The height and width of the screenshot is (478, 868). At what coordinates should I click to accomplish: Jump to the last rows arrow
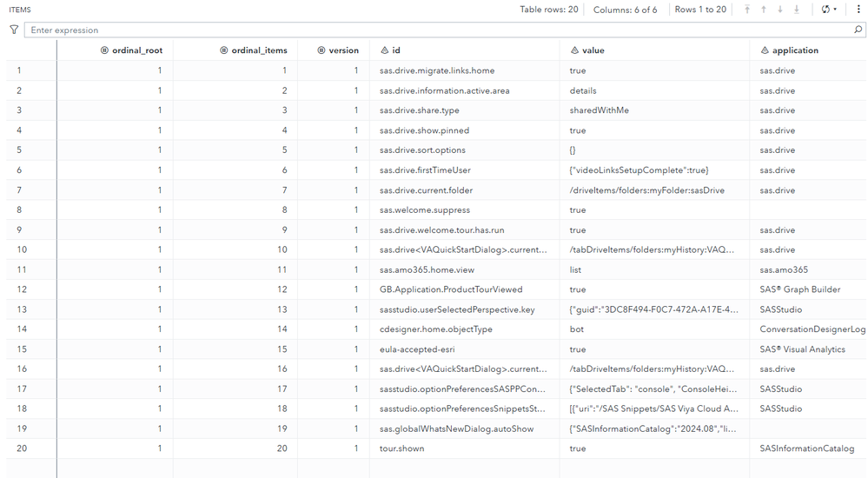[797, 10]
